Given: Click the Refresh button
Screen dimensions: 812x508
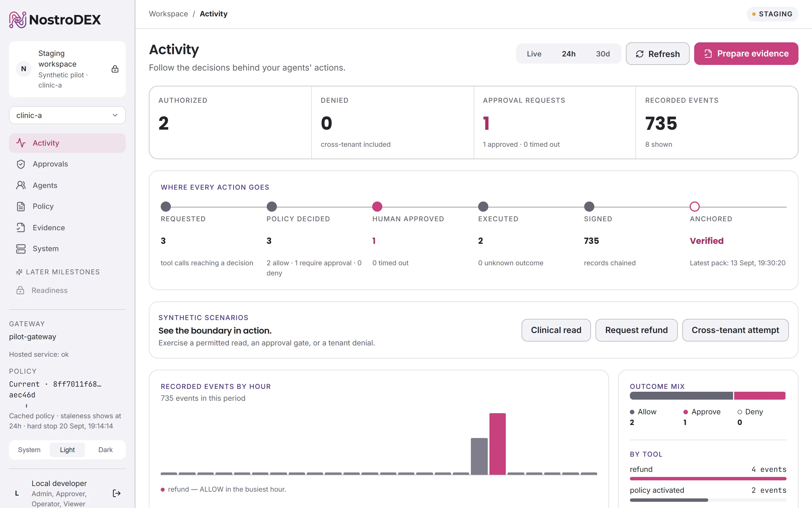Looking at the screenshot, I should click(x=657, y=53).
